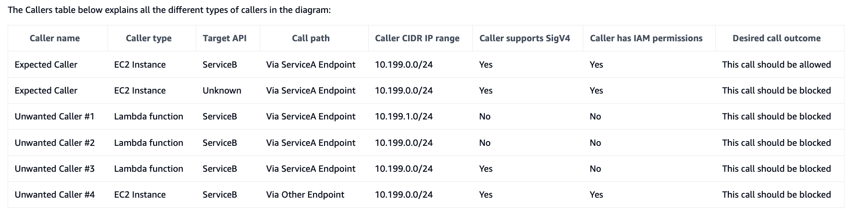Select "This call should be allowed" cell
868x213 pixels.
(x=776, y=65)
